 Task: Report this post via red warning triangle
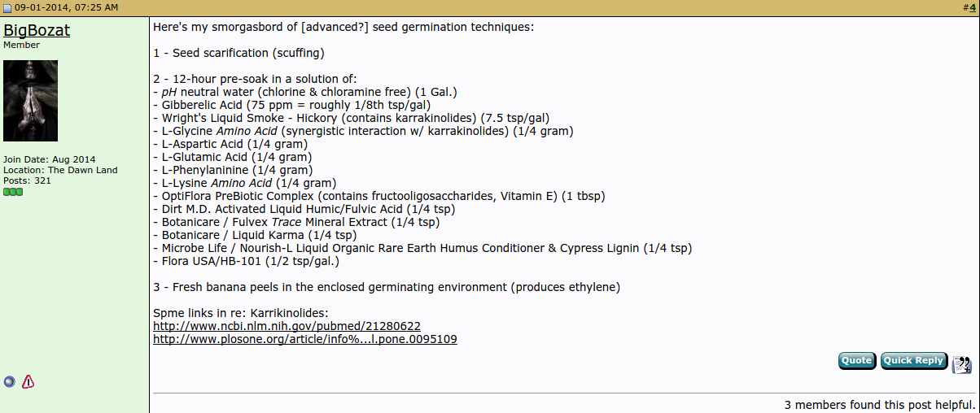click(28, 381)
